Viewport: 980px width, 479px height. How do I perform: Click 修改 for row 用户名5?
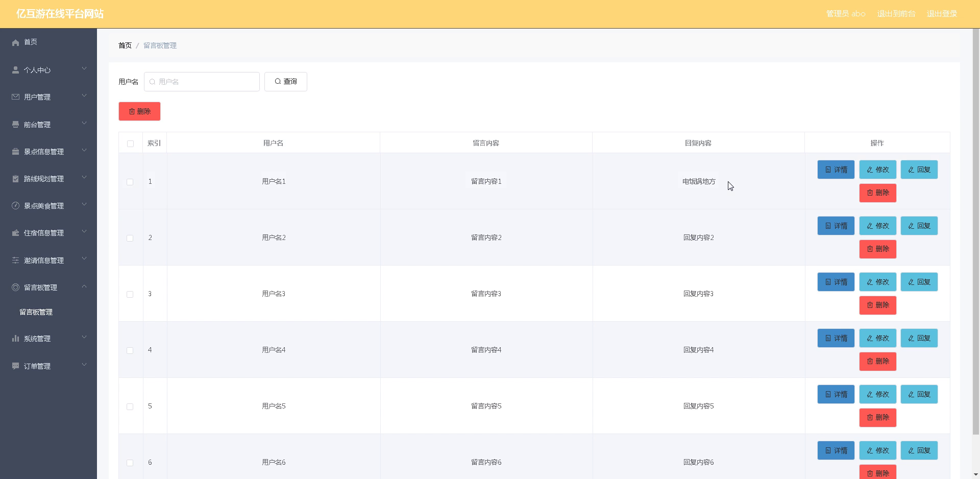click(877, 394)
